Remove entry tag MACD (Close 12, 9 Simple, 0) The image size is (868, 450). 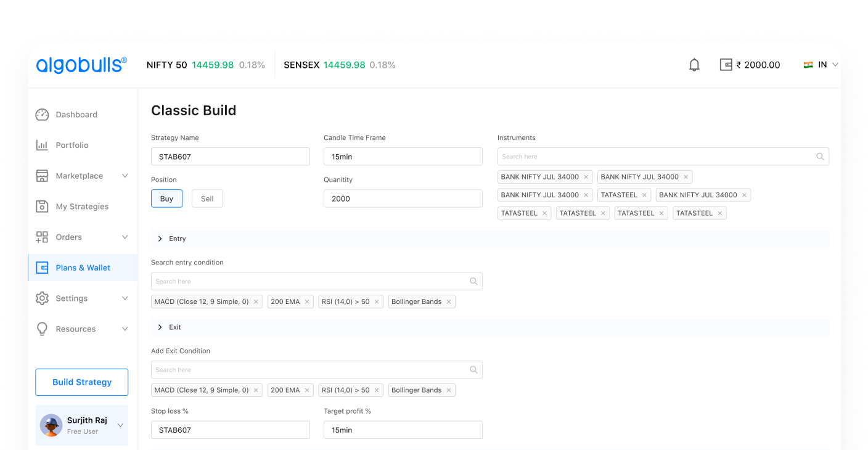point(256,302)
